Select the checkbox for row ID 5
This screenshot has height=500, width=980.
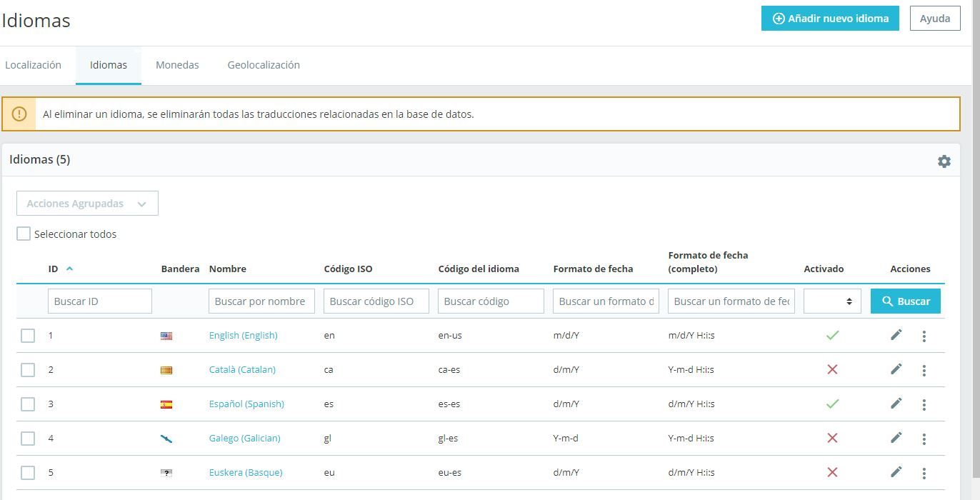click(28, 472)
